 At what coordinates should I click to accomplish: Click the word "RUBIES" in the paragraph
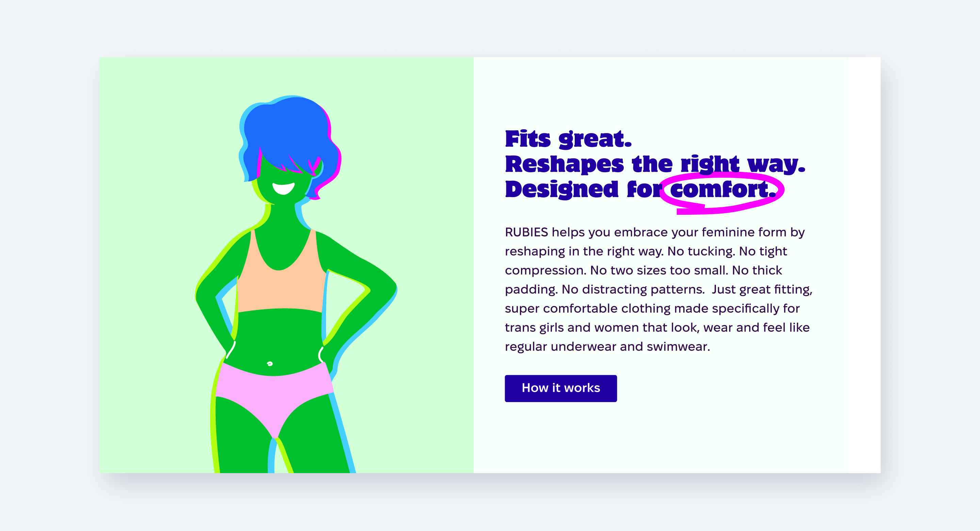(x=526, y=232)
